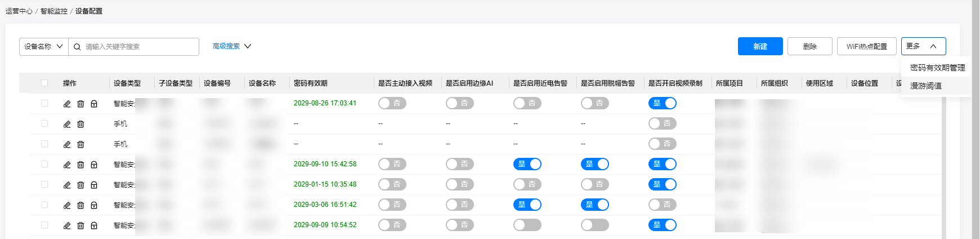Open the 设备名称 search field dropdown
The height and width of the screenshot is (239, 980).
(x=44, y=47)
